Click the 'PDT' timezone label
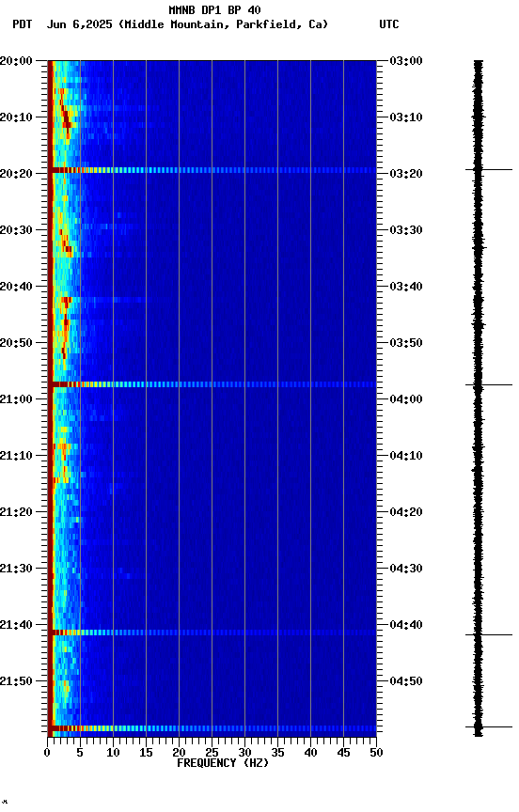519x812 pixels. (23, 24)
